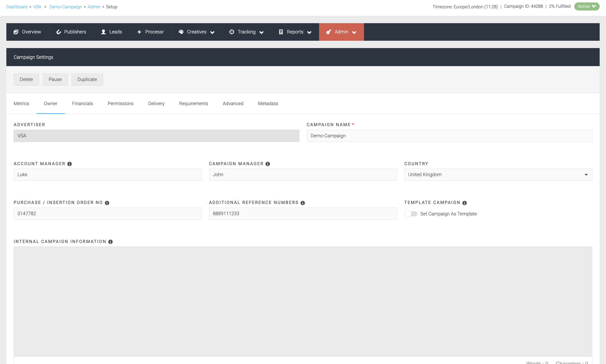Click info icon beside Template Campaign
The width and height of the screenshot is (606, 364).
[x=465, y=203]
